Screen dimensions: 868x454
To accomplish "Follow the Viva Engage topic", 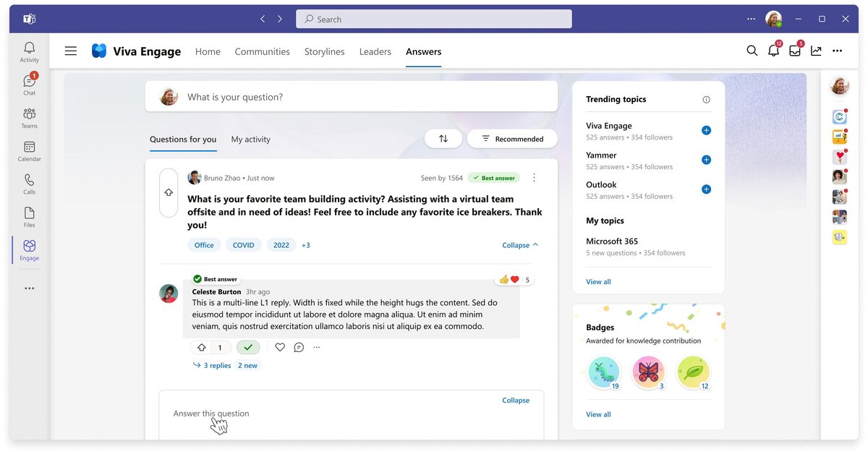I will [706, 130].
